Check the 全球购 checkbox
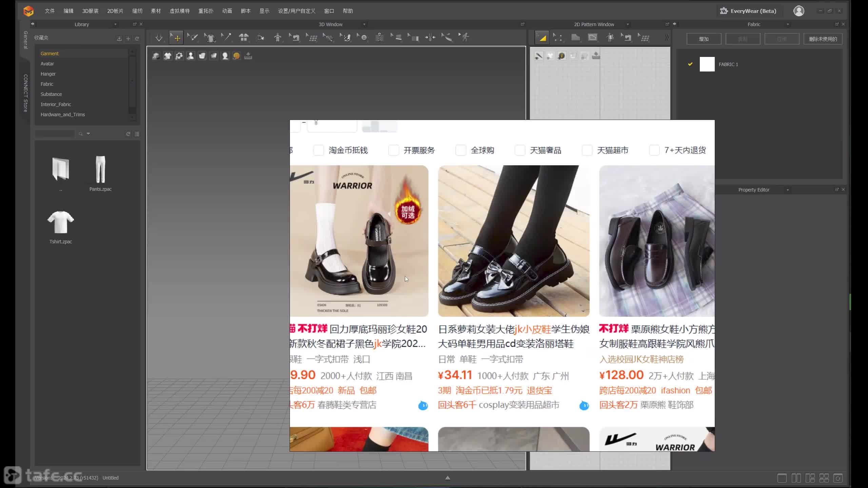The image size is (868, 488). coord(460,150)
